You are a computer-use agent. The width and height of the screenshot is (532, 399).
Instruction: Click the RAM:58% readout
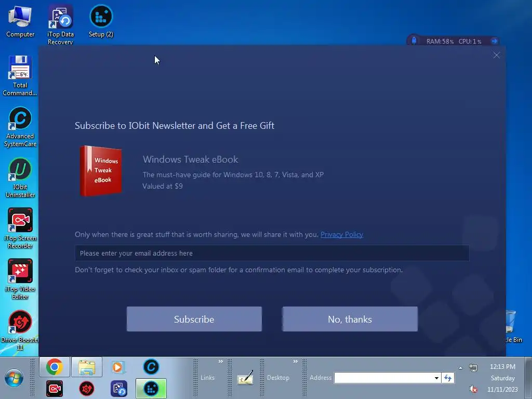(x=440, y=42)
